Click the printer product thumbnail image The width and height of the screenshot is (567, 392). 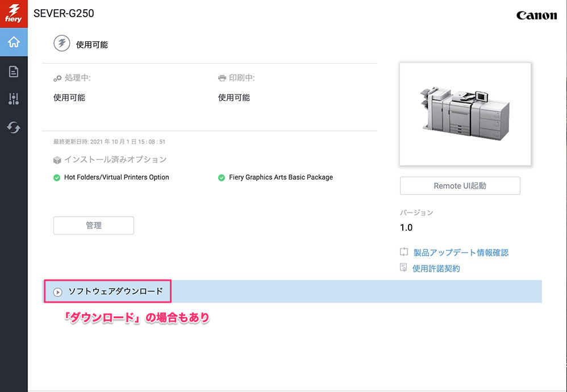pos(465,114)
